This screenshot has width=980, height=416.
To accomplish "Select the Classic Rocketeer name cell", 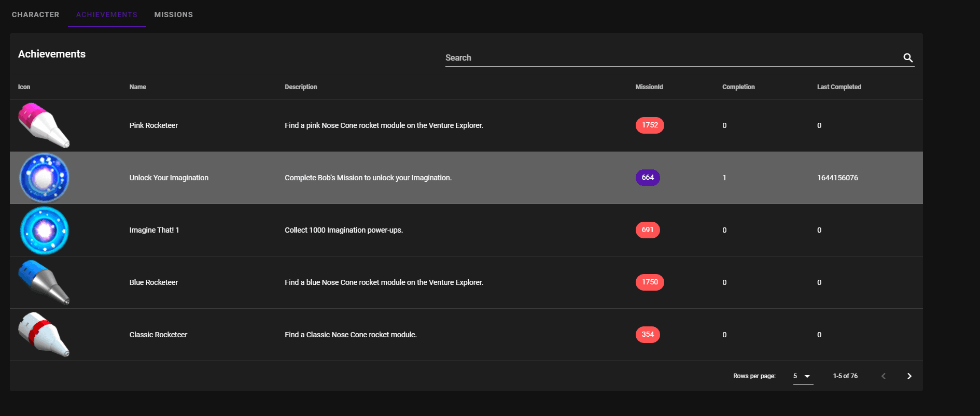I will pyautogui.click(x=158, y=335).
